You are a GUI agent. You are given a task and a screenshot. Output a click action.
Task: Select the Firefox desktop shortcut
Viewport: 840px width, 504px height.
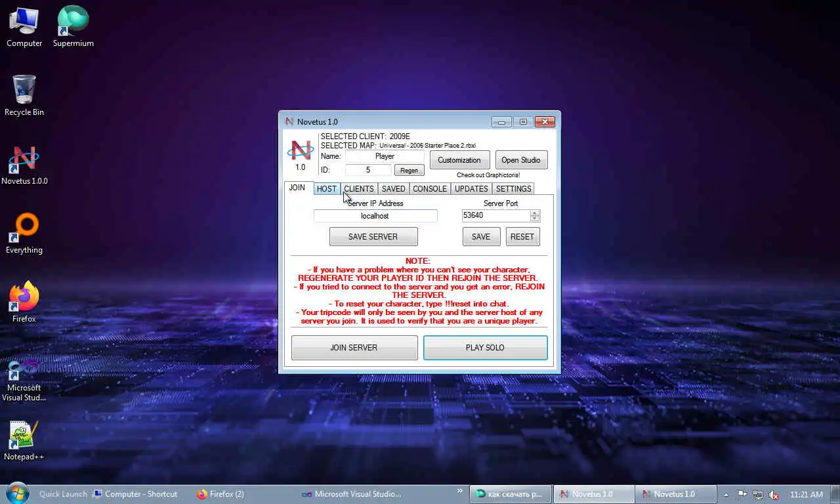click(24, 303)
